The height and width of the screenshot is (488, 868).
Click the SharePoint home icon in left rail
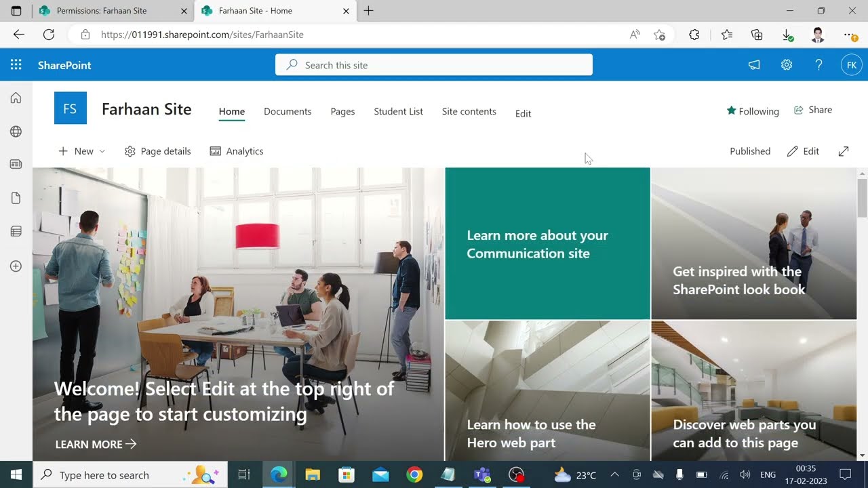coord(16,98)
